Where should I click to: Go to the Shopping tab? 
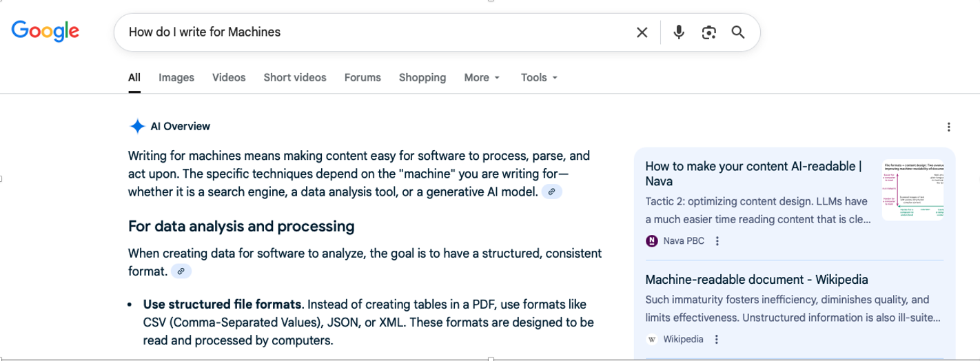(422, 78)
